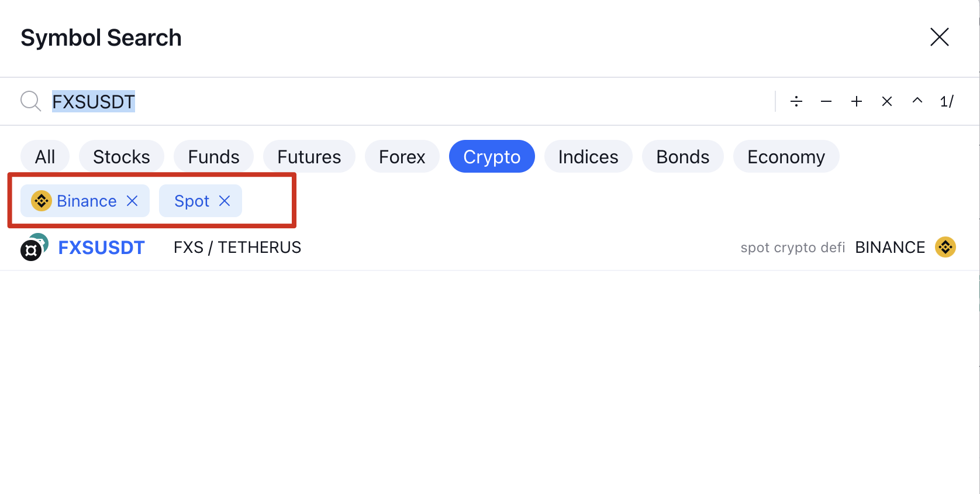
Task: Click the Binance logo next to FXSUSDT result
Action: click(x=946, y=247)
